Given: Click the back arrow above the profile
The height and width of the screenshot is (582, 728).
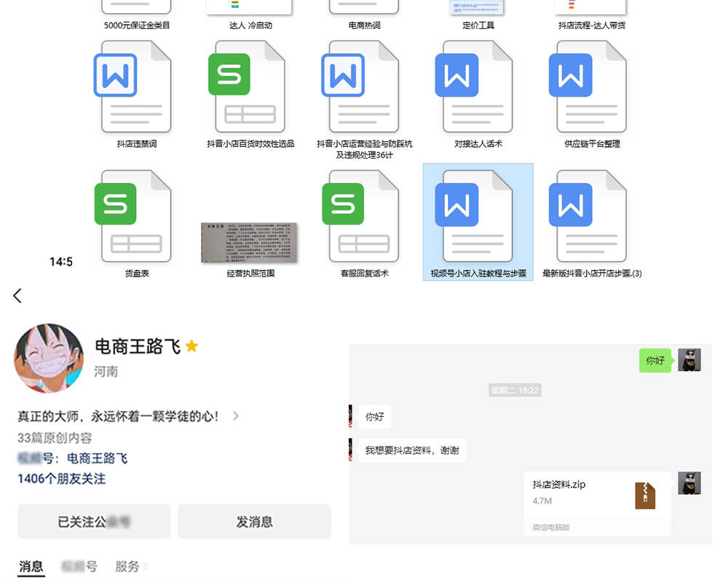Looking at the screenshot, I should tap(17, 295).
